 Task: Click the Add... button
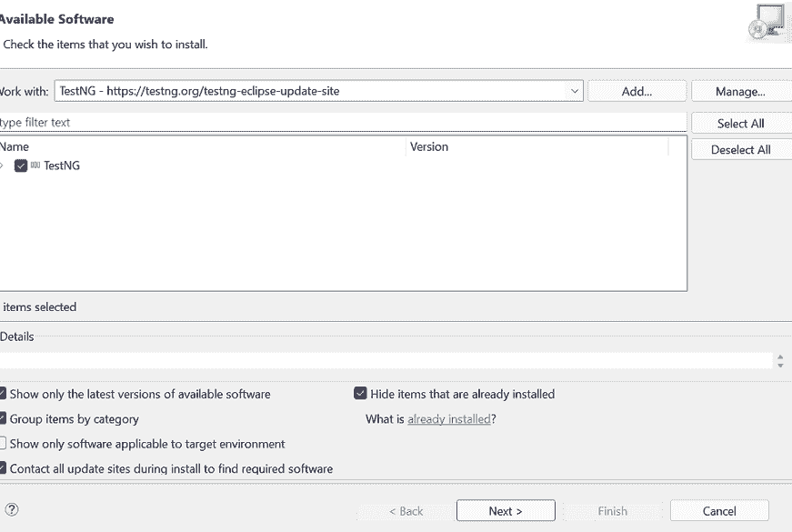click(637, 92)
